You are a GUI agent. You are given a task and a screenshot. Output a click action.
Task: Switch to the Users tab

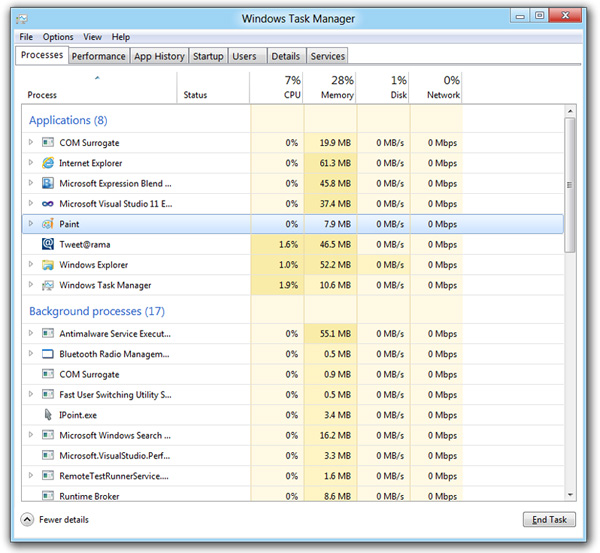[248, 56]
